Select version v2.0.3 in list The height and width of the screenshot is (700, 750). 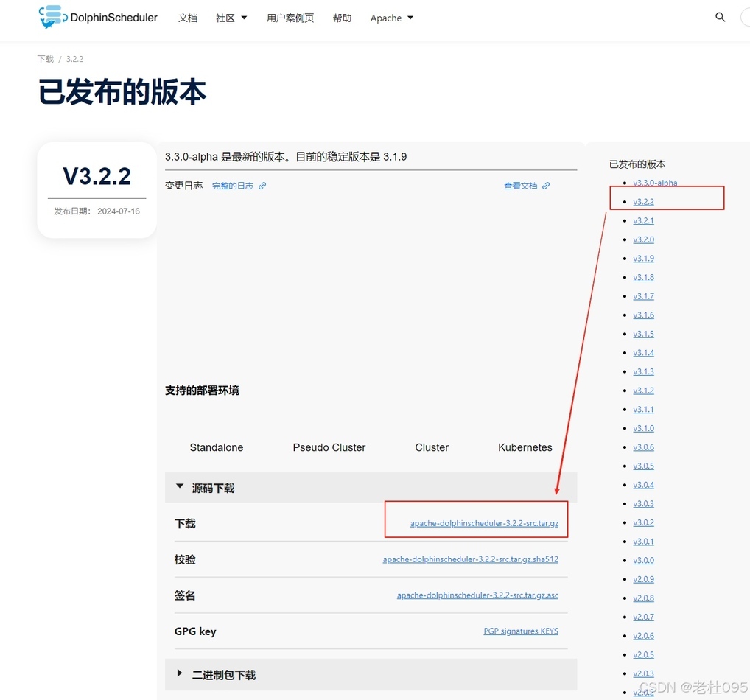click(643, 673)
